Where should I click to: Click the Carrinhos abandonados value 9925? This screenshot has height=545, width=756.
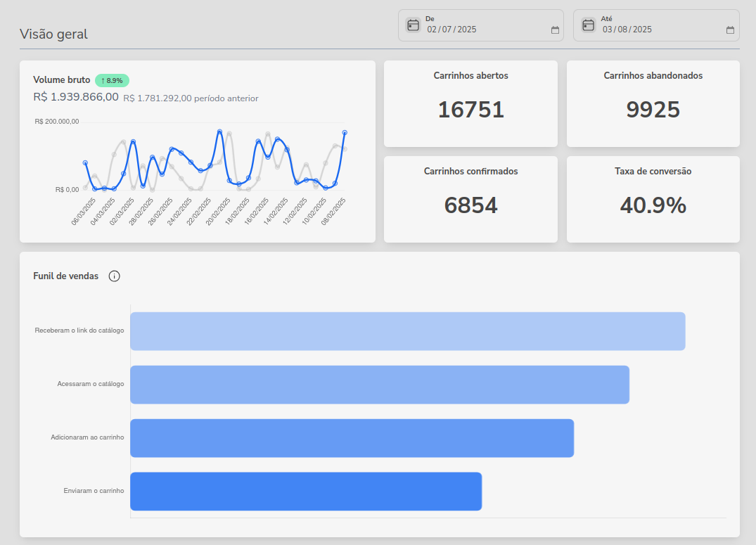pyautogui.click(x=653, y=110)
